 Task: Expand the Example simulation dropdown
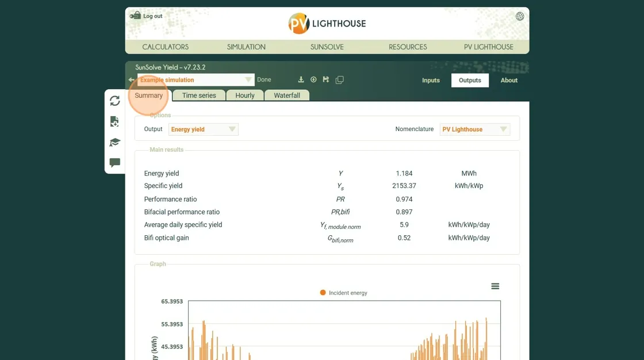click(248, 80)
